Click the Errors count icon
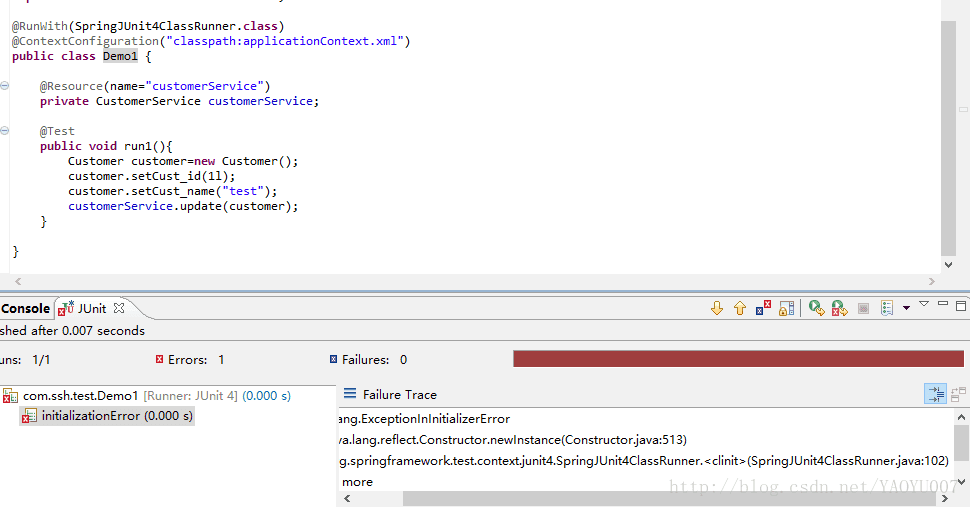The image size is (970, 507). (x=159, y=359)
